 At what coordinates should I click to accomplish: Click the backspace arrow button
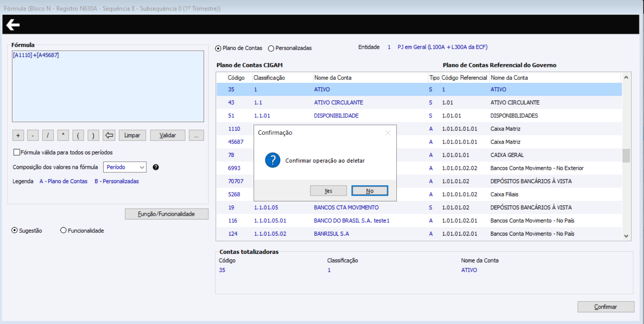(109, 135)
